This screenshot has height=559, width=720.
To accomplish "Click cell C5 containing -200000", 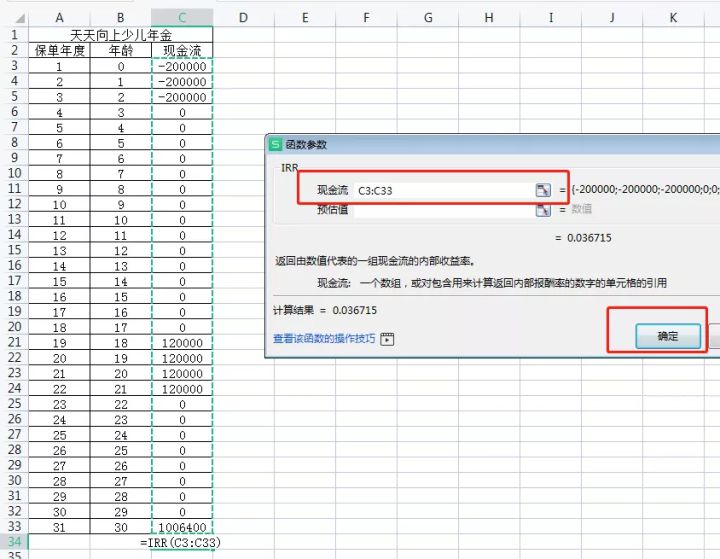I will coord(182,97).
